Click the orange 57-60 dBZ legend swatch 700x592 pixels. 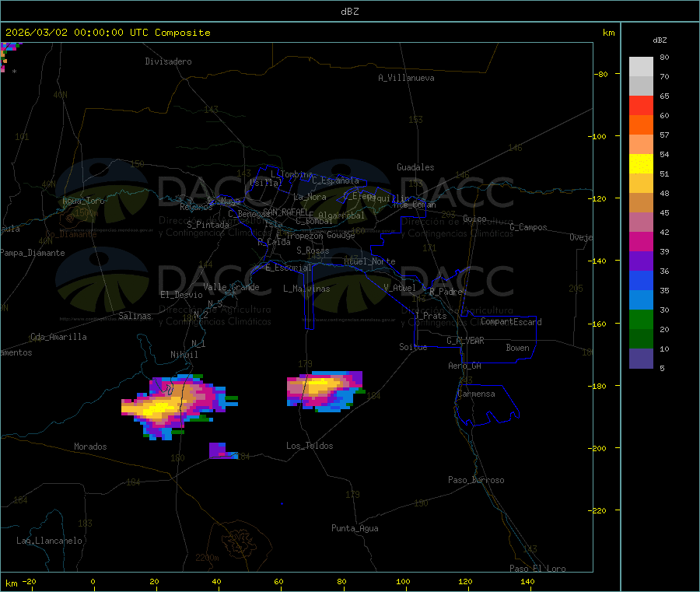pos(641,125)
